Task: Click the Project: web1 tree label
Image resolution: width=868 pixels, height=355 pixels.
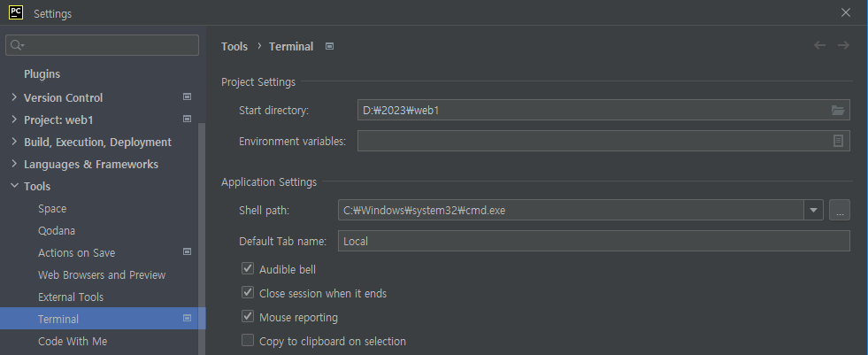Action: click(58, 120)
